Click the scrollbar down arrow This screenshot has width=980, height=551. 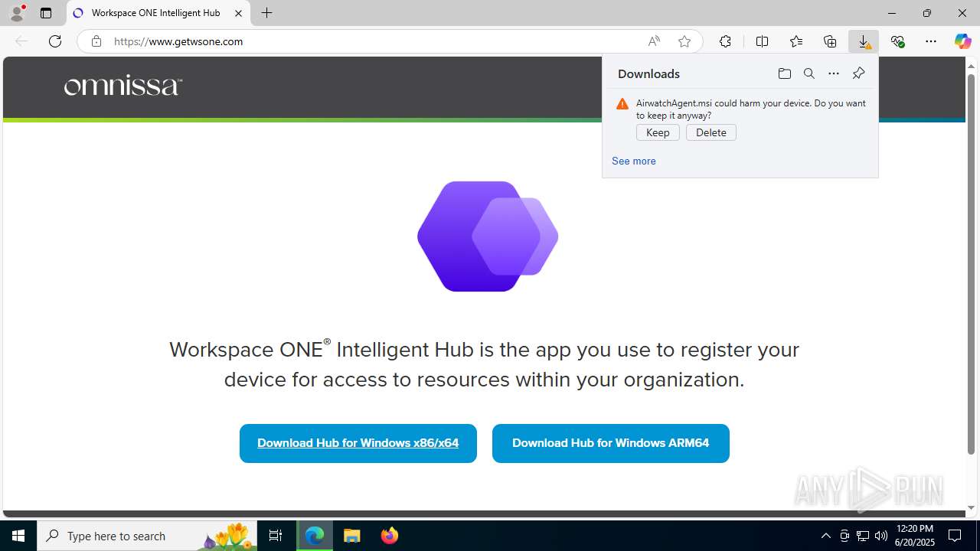pos(971,507)
